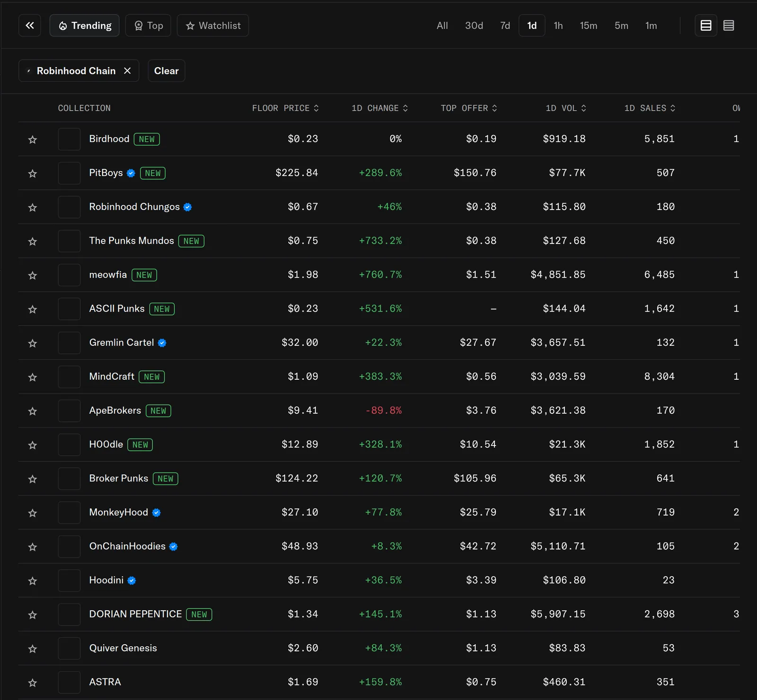Select the 1m time range
The height and width of the screenshot is (700, 757).
tap(651, 26)
